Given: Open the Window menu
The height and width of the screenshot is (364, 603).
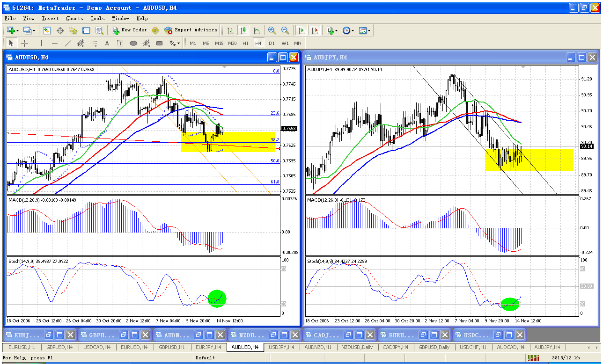Looking at the screenshot, I should 120,19.
